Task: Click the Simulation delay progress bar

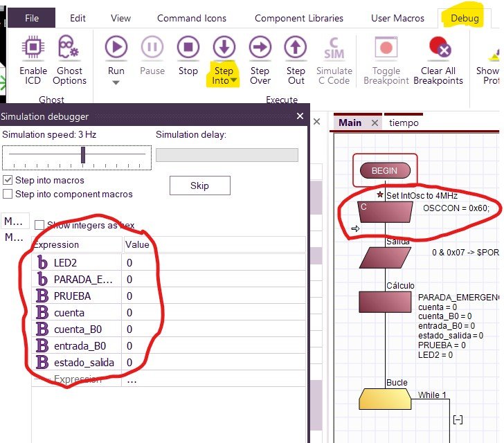Action: click(227, 155)
